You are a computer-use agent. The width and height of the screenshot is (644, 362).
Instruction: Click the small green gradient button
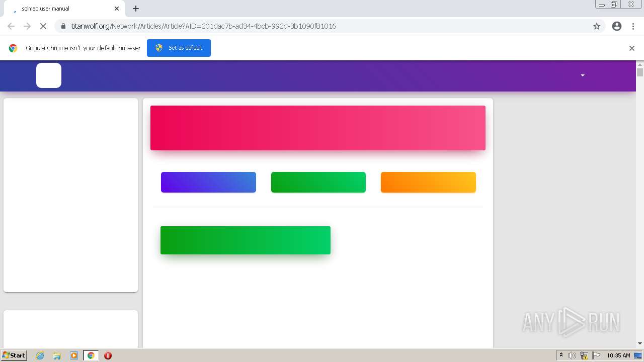point(318,182)
